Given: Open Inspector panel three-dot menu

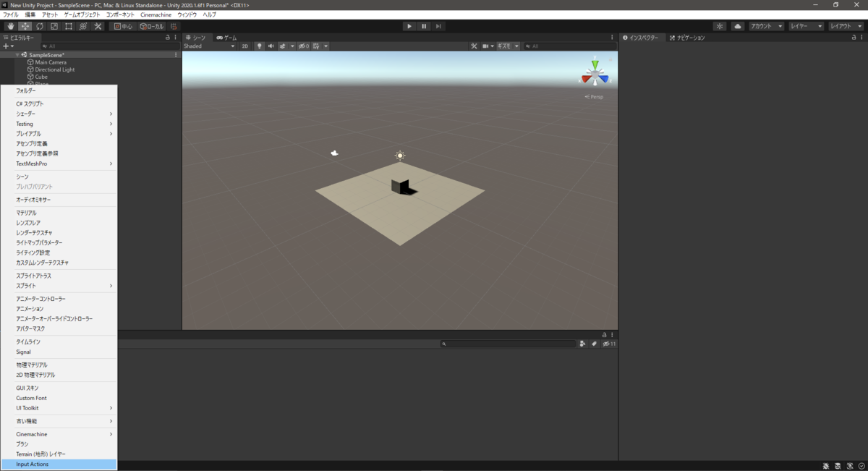Looking at the screenshot, I should [863, 38].
